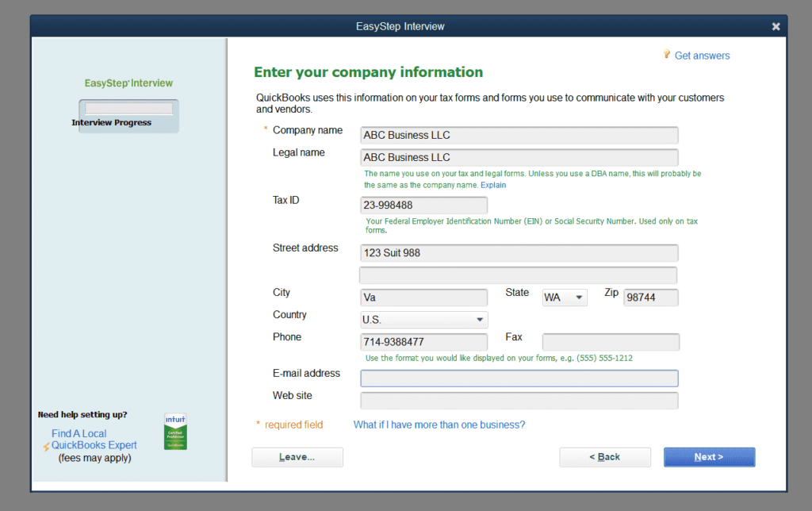
Task: Click the '(fees may apply)' text
Action: point(95,458)
